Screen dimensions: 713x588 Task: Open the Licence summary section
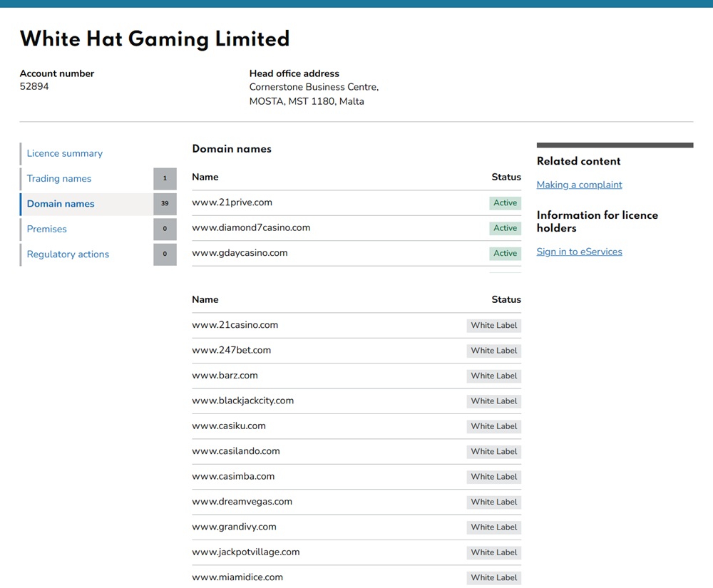coord(65,153)
